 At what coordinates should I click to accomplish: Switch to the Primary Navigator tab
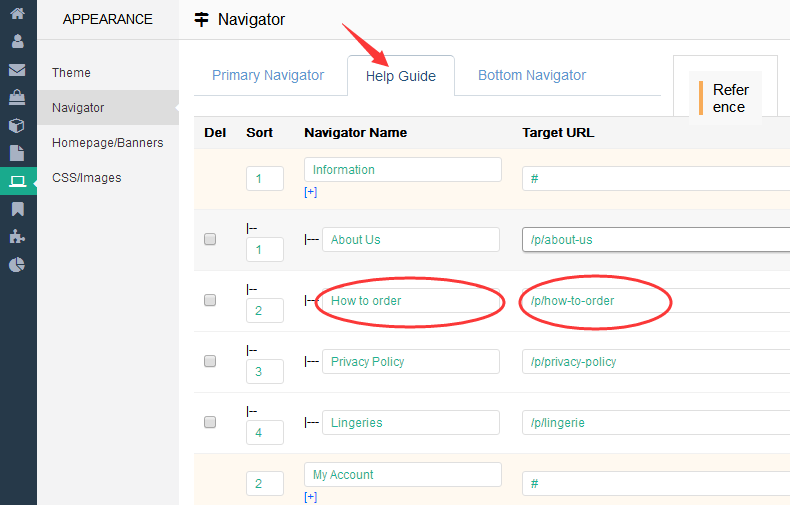click(268, 75)
